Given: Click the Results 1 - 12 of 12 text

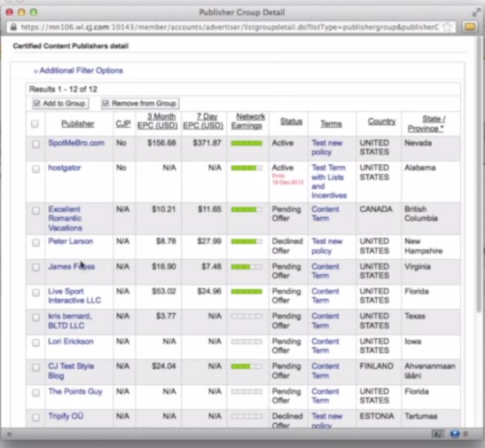Looking at the screenshot, I should (x=63, y=90).
